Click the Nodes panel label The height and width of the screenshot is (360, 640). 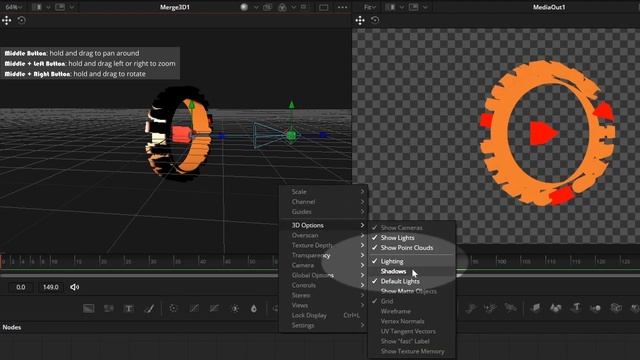[12, 327]
